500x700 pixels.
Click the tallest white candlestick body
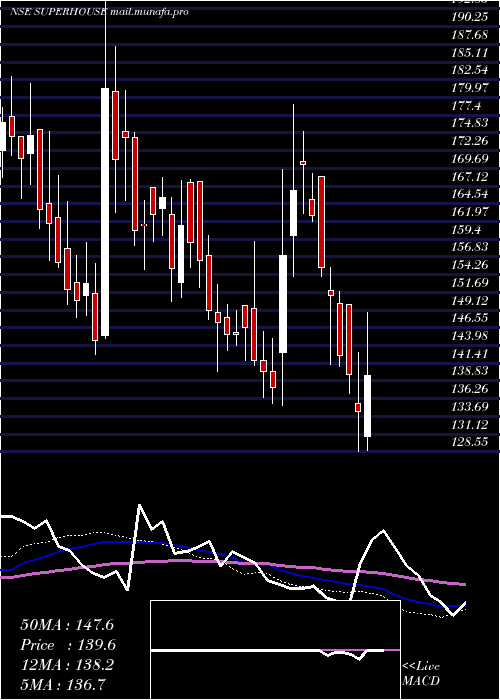coord(105,212)
